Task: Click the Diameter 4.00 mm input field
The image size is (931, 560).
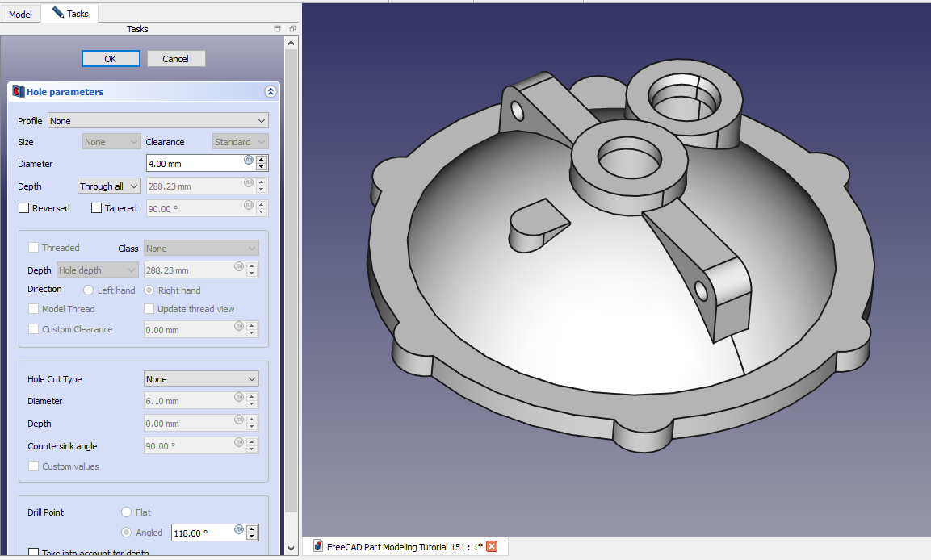Action: point(194,164)
